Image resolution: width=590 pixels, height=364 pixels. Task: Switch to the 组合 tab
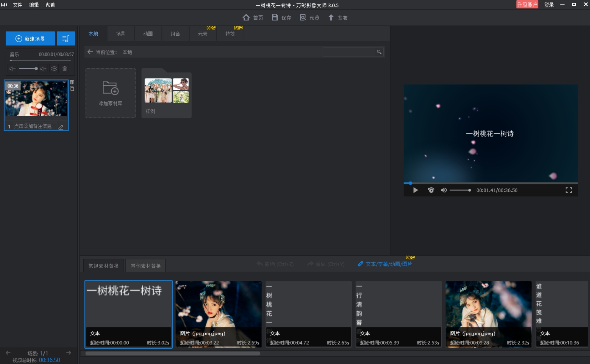[x=175, y=34]
